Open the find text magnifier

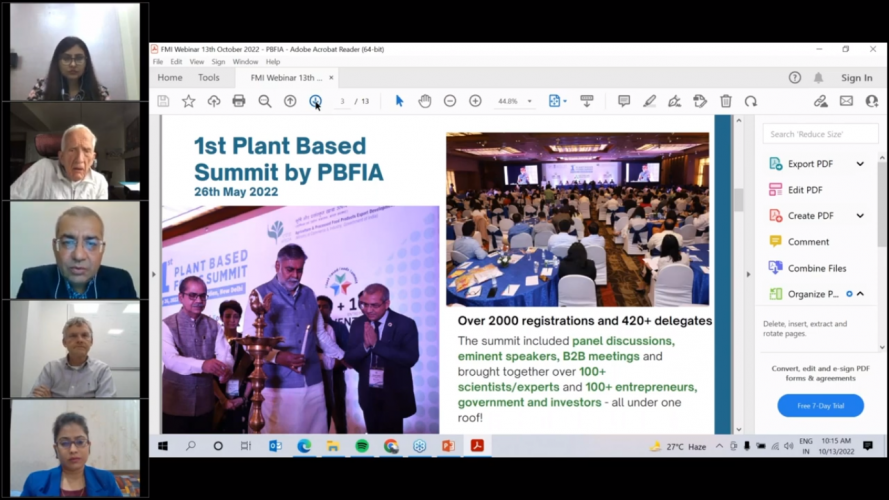tap(264, 101)
